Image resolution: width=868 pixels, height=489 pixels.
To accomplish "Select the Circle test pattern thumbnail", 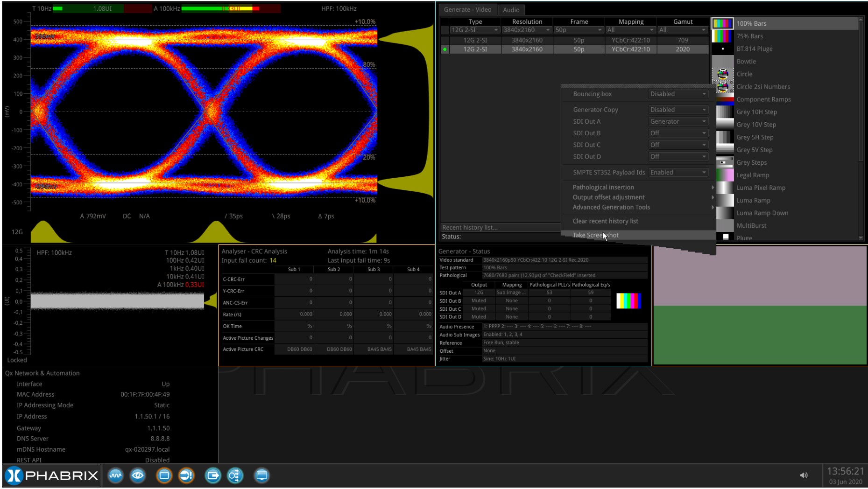I will tap(722, 74).
